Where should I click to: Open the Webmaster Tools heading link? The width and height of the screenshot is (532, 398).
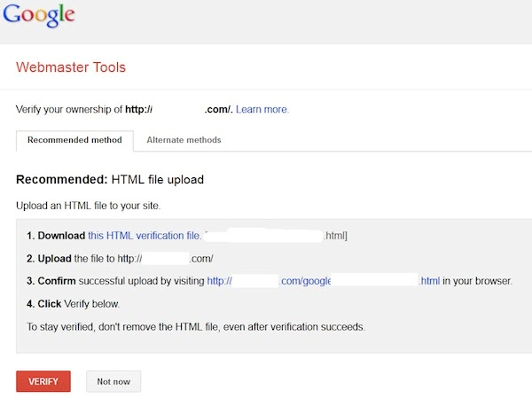(x=71, y=67)
